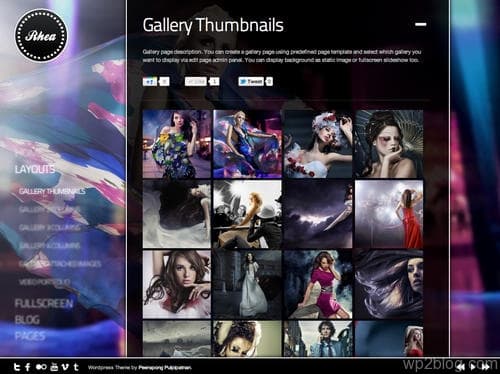This screenshot has width=500, height=374.
Task: Open thumbnail of woman lying on white fabric
Action: coord(177,214)
